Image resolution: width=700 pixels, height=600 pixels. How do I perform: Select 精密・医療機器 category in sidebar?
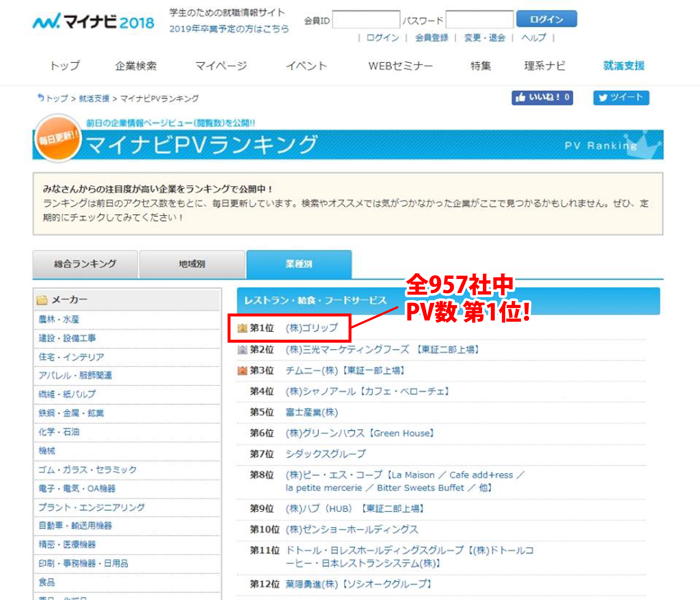67,544
